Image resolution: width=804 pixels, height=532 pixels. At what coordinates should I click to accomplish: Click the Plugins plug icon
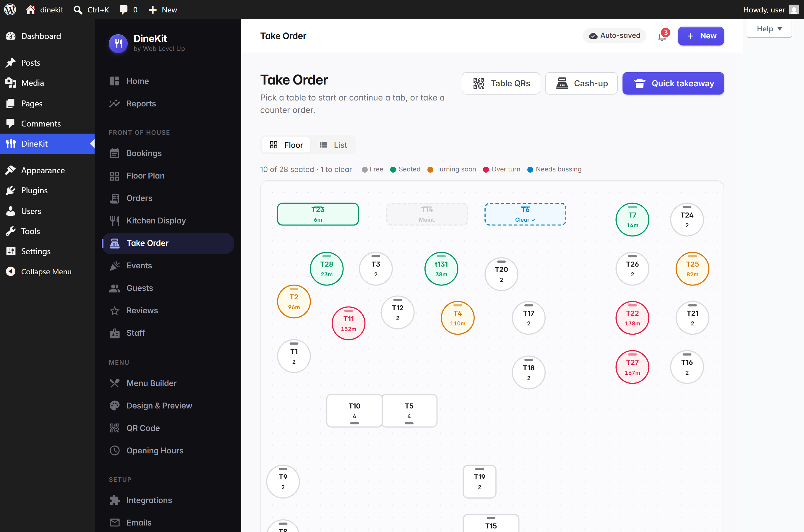point(11,190)
